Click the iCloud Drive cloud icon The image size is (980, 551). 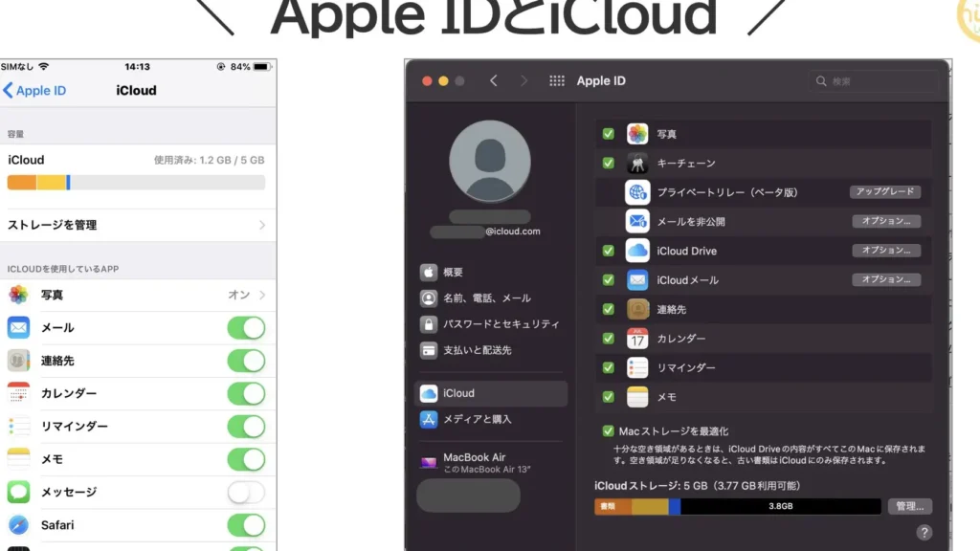coord(636,251)
